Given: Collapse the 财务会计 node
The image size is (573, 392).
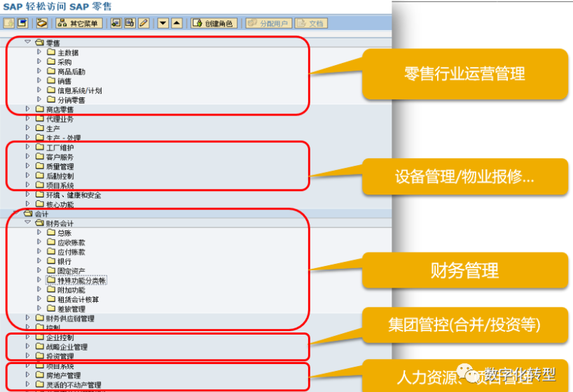Looking at the screenshot, I should pos(28,222).
